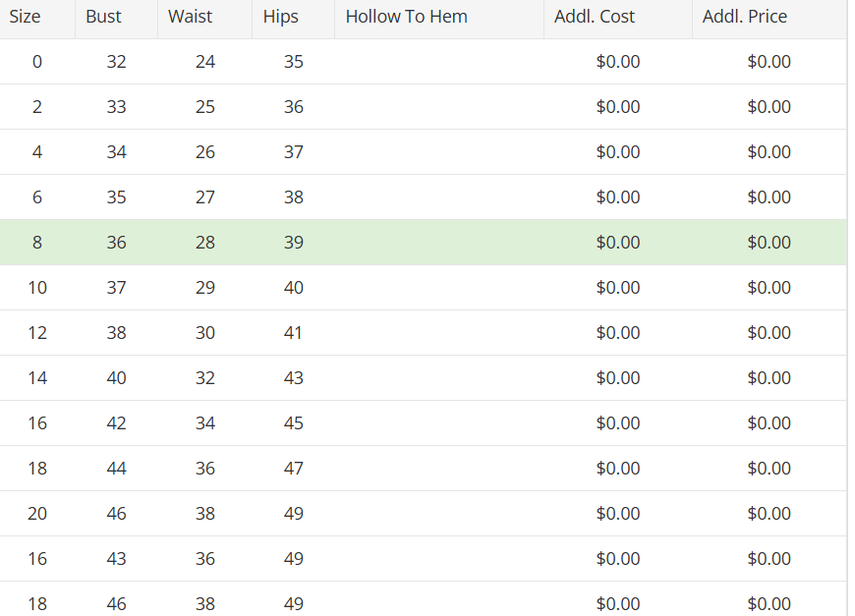Screen dimensions: 855x616
Task: Select the row with bust 43
Action: (424, 559)
